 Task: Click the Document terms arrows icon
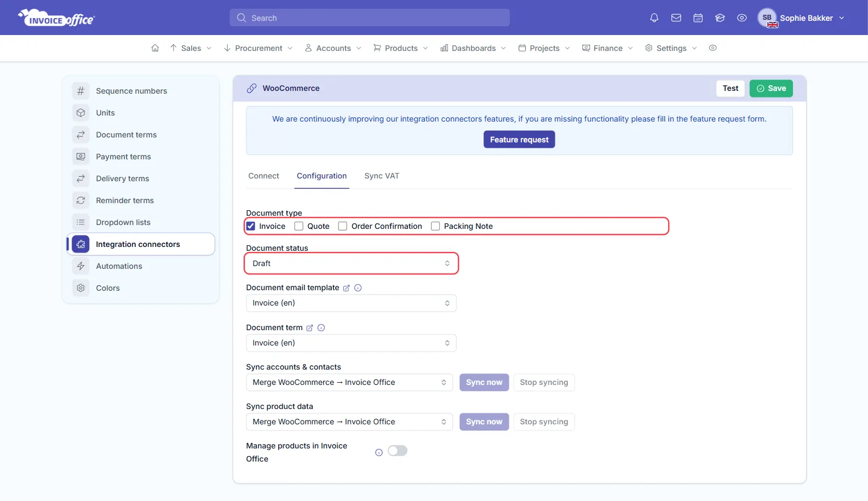coord(81,135)
